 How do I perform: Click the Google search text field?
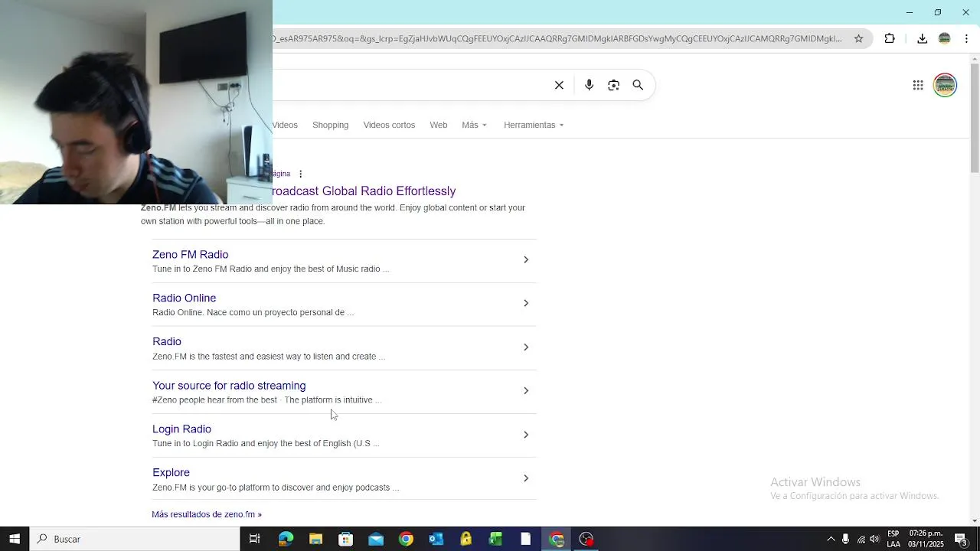tap(410, 85)
